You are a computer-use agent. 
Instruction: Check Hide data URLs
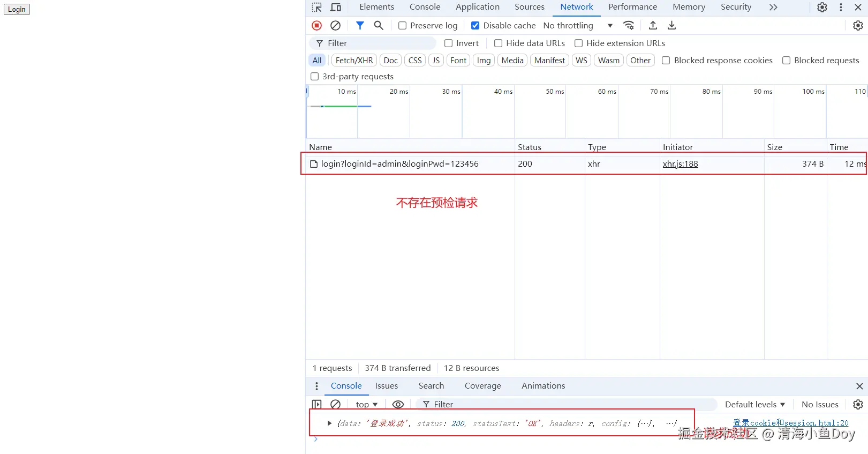pyautogui.click(x=498, y=43)
